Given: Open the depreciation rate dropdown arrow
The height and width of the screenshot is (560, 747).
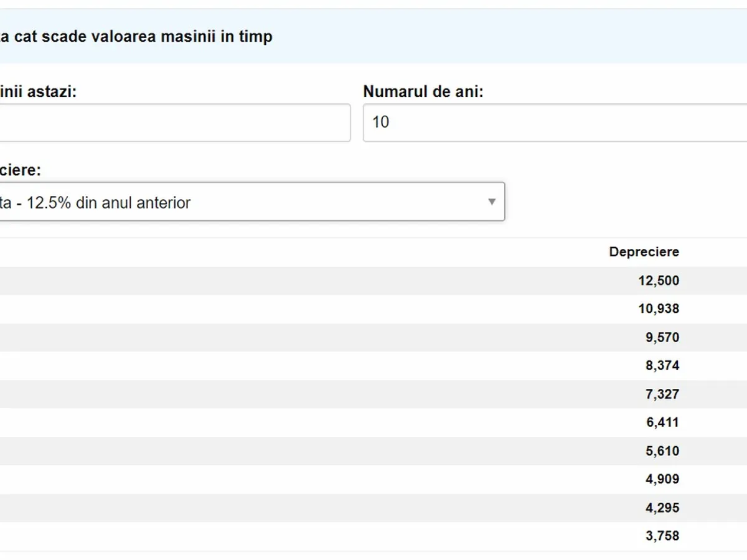Looking at the screenshot, I should 492,202.
